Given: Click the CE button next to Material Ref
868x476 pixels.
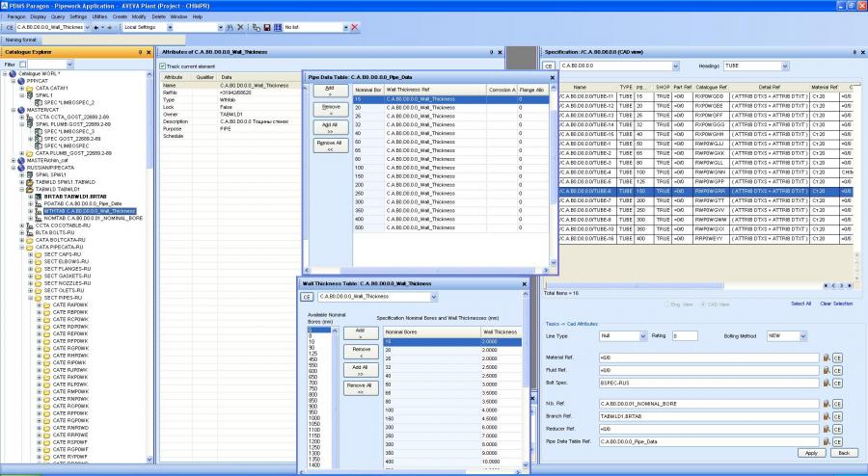Looking at the screenshot, I should click(x=837, y=358).
